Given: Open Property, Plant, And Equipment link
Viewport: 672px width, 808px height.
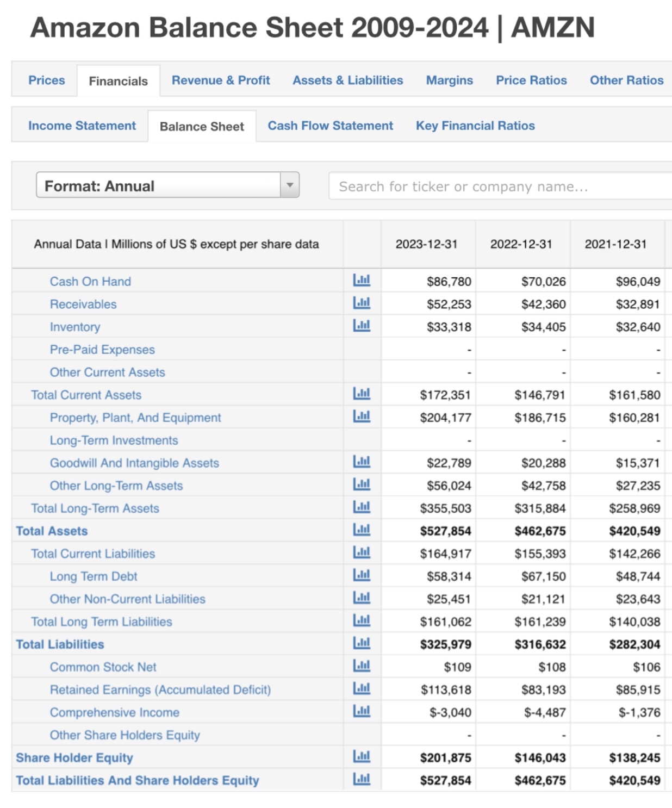Looking at the screenshot, I should pos(135,418).
